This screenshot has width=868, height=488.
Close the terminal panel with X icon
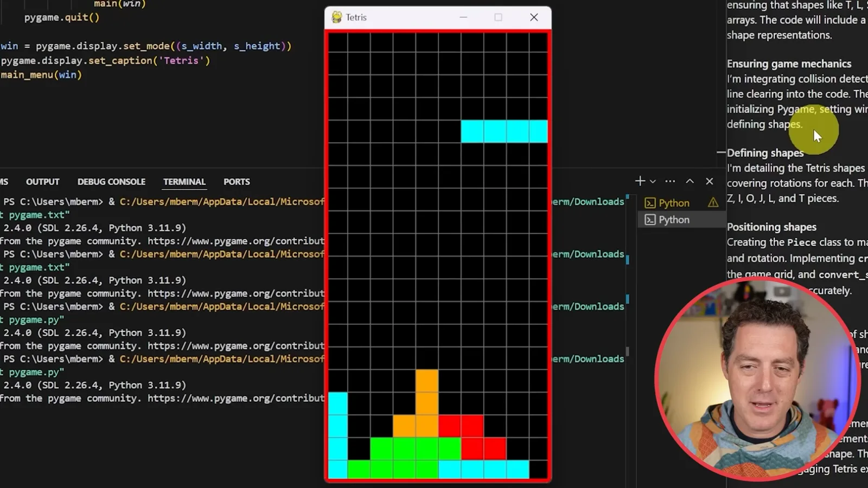click(x=710, y=181)
